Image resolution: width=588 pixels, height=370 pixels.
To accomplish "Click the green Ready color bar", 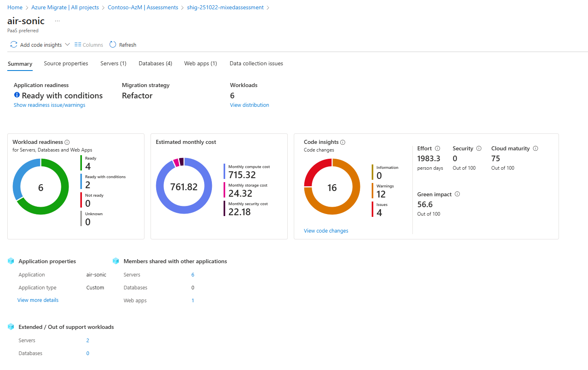I will (x=81, y=163).
